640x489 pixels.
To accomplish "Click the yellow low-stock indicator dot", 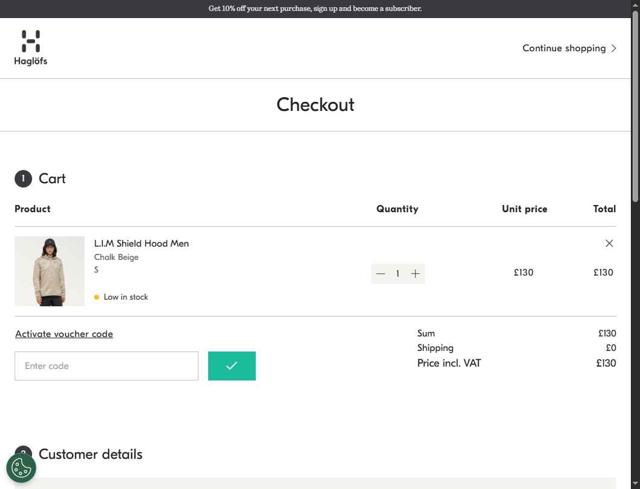I will tap(97, 297).
